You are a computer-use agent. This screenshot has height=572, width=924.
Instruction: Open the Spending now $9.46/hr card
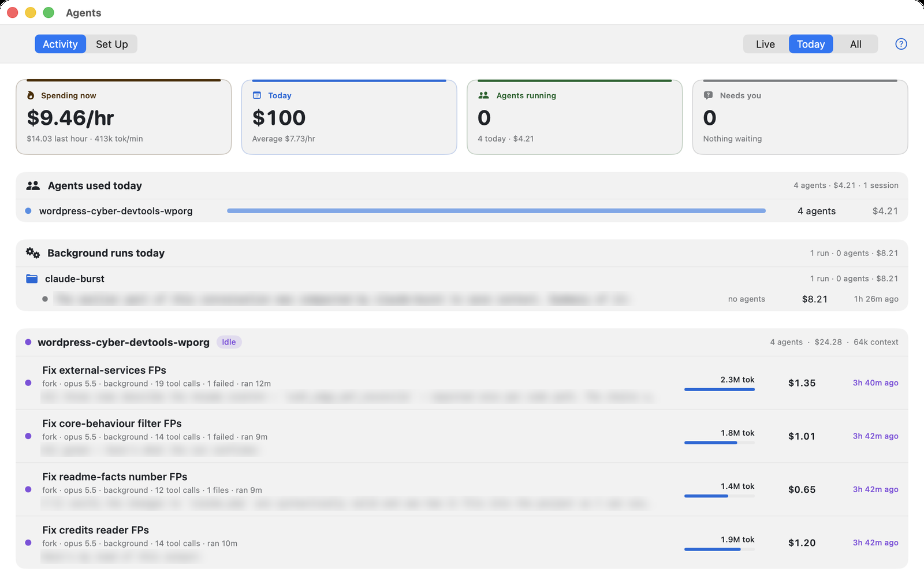tap(124, 117)
